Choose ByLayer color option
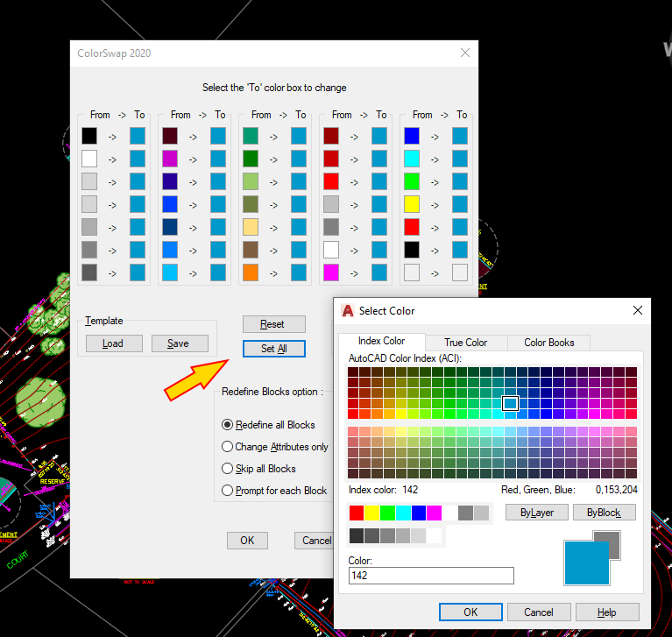Viewport: 672px width, 637px height. (536, 513)
